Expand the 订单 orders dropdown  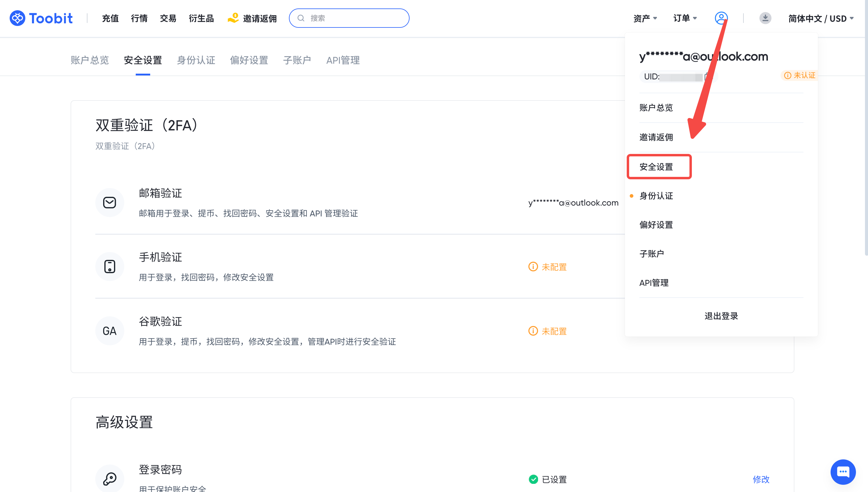685,18
